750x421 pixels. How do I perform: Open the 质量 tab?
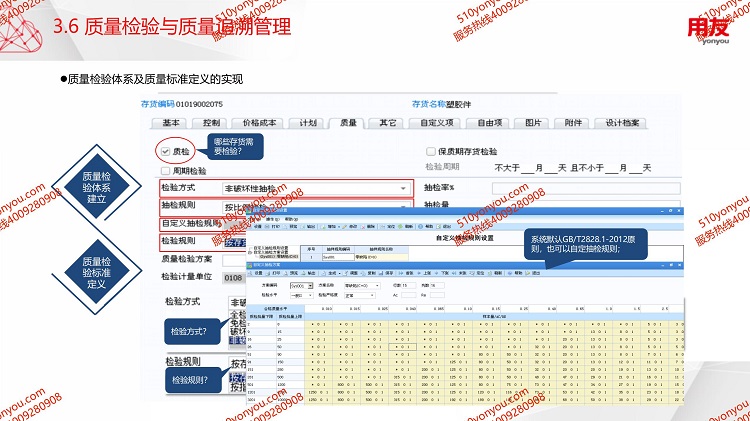click(x=348, y=123)
